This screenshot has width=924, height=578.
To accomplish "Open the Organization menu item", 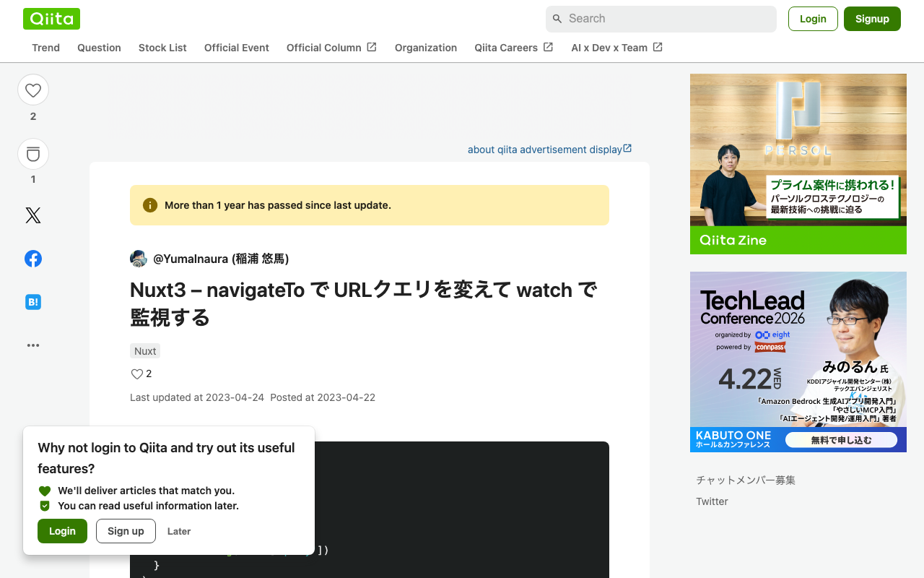I will point(425,48).
